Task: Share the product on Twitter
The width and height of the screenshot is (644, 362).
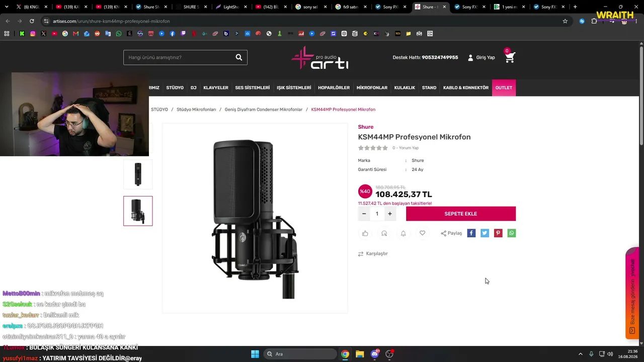Action: (x=485, y=233)
